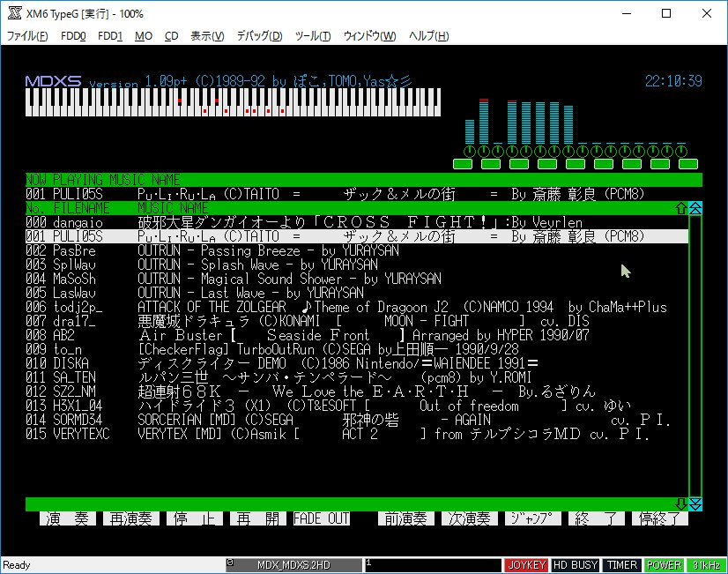Toggle the second green channel box under meters
Image resolution: width=728 pixels, height=574 pixels.
click(491, 163)
